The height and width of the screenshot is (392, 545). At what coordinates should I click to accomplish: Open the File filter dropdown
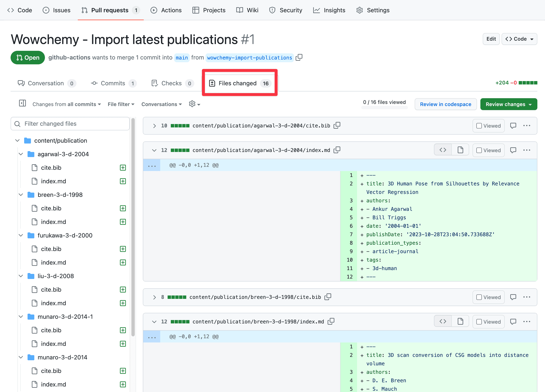(x=121, y=104)
